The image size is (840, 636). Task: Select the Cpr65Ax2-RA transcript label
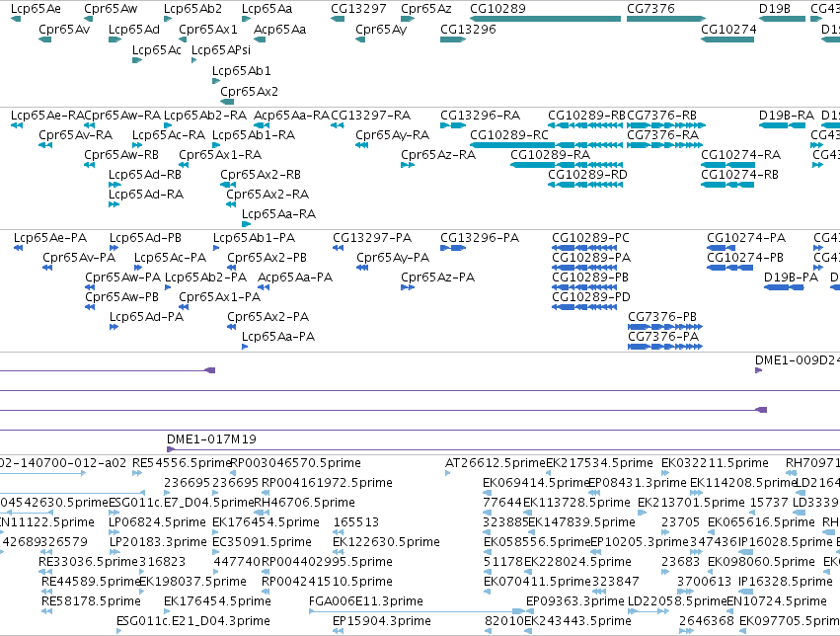coord(267,195)
